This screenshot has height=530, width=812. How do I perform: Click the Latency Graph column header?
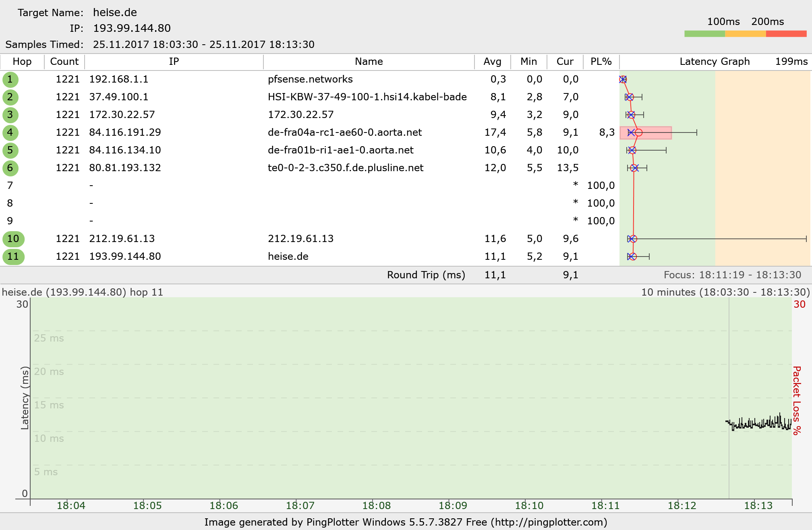click(x=714, y=62)
